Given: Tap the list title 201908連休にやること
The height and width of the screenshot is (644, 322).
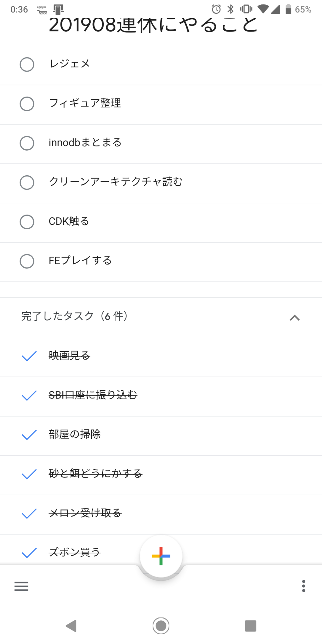Looking at the screenshot, I should point(153,26).
